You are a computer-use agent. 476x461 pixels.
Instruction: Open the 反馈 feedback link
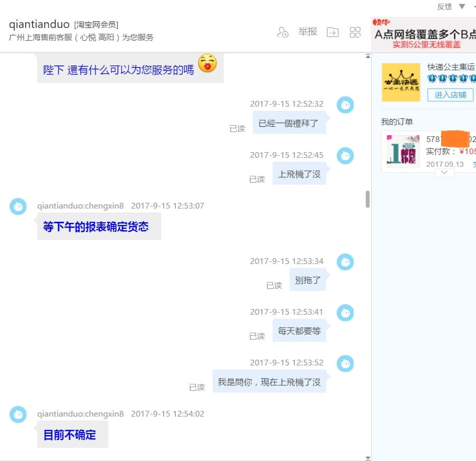(444, 7)
